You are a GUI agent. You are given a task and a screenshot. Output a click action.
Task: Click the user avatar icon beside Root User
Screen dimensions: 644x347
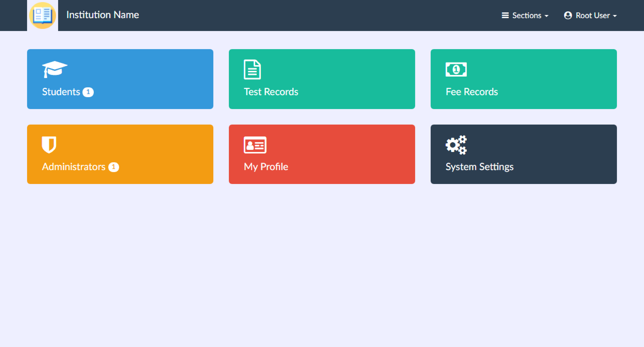coord(568,16)
